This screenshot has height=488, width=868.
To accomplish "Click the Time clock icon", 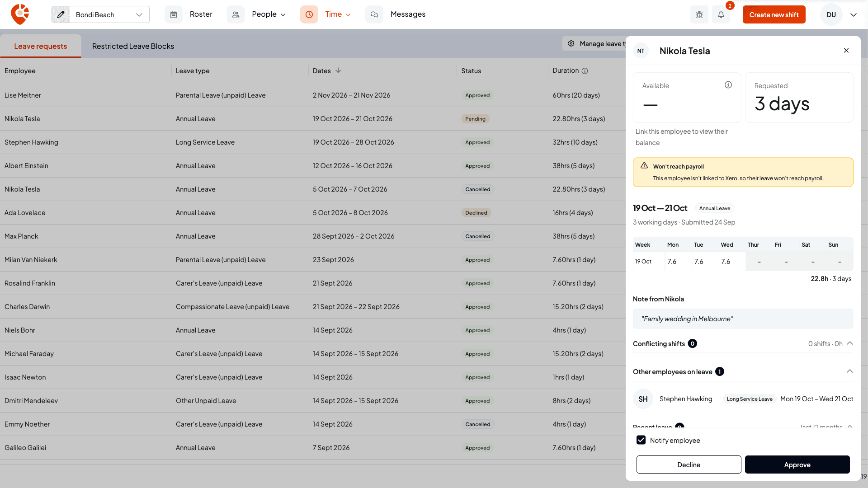I will tap(309, 14).
